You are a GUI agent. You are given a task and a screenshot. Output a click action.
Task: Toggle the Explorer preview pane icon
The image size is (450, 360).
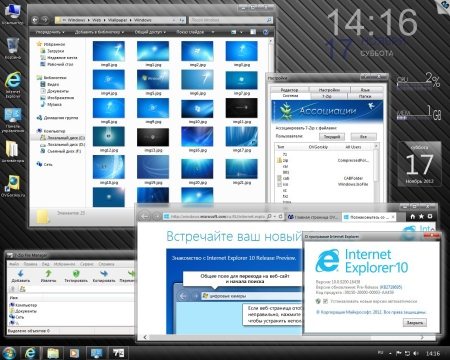point(253,32)
